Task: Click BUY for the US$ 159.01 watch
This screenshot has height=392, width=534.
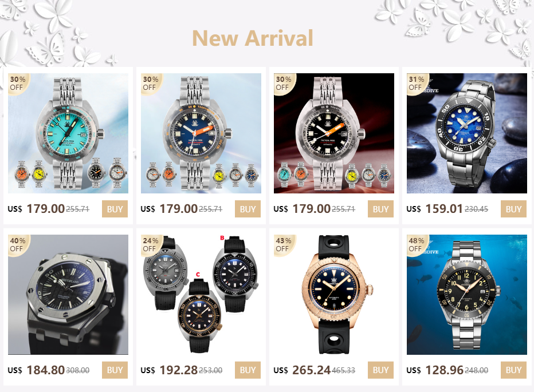Action: point(513,209)
